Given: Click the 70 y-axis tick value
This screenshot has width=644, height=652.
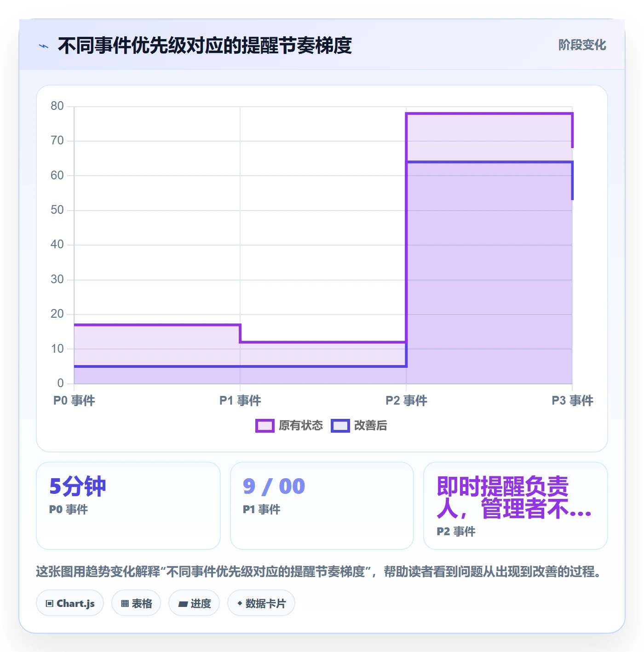Looking at the screenshot, I should 57,141.
